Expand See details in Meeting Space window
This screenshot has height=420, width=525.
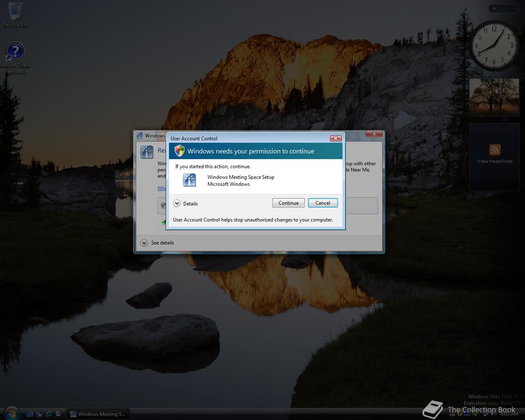[144, 243]
